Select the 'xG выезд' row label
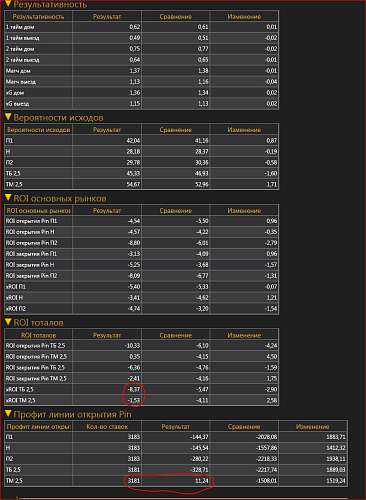The height and width of the screenshot is (500, 366). tap(17, 104)
